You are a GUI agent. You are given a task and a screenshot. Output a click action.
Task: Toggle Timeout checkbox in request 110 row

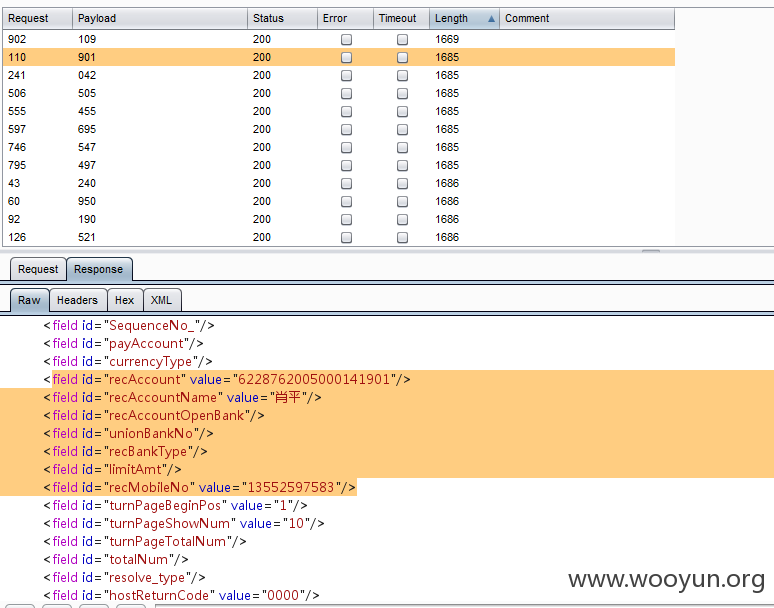402,57
